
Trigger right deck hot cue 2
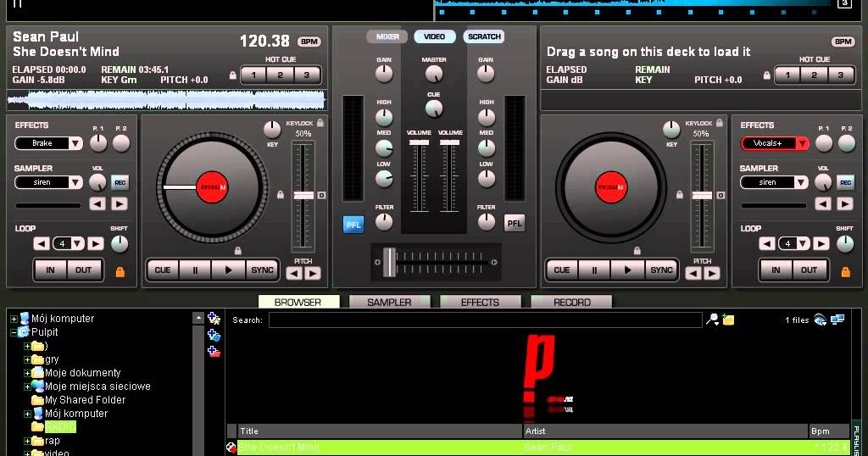814,75
